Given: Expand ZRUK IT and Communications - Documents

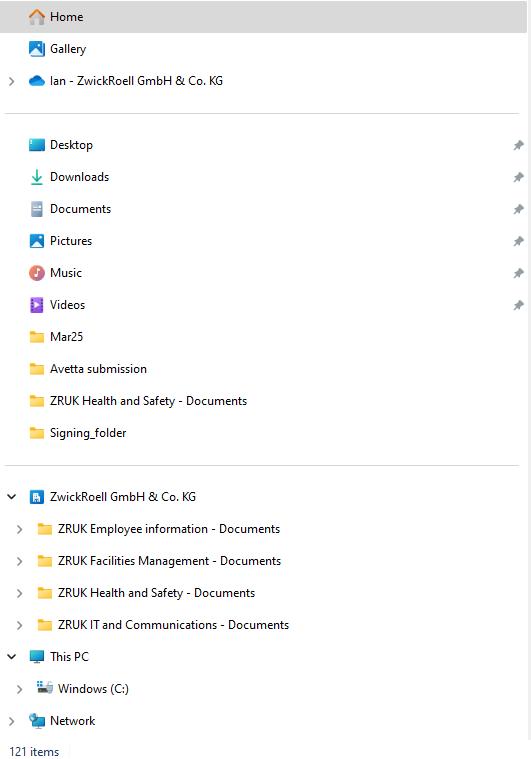Looking at the screenshot, I should coord(19,625).
